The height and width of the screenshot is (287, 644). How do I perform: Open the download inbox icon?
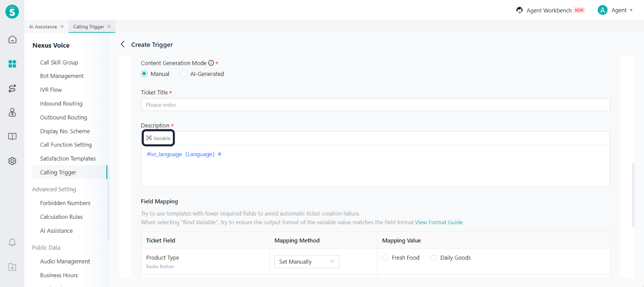tap(12, 267)
